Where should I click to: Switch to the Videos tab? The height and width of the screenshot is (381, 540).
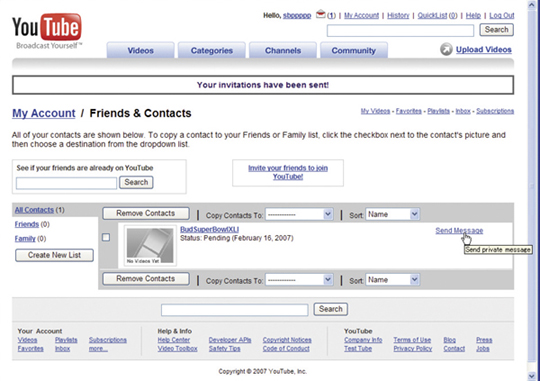tap(141, 50)
